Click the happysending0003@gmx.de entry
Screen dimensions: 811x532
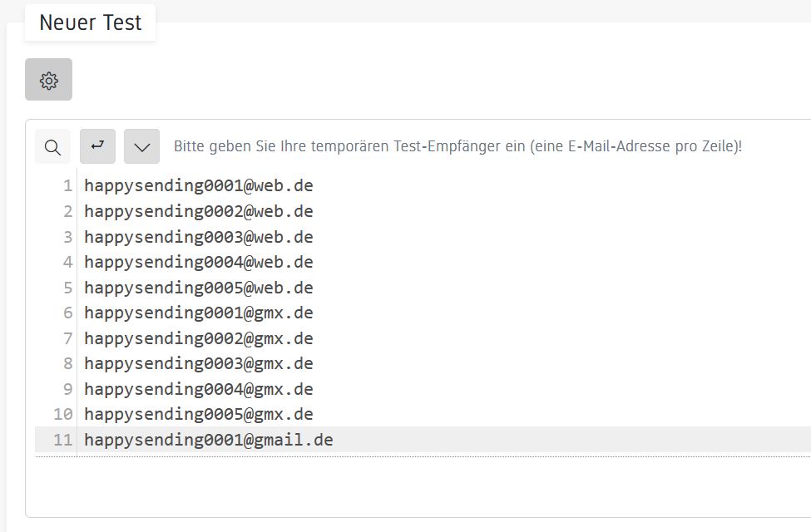point(199,363)
